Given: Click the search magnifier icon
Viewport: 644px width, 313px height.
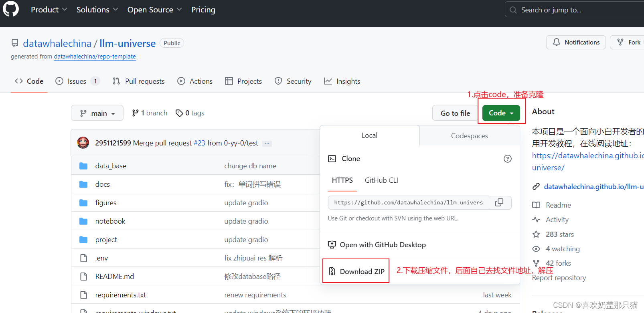Looking at the screenshot, I should [x=513, y=10].
